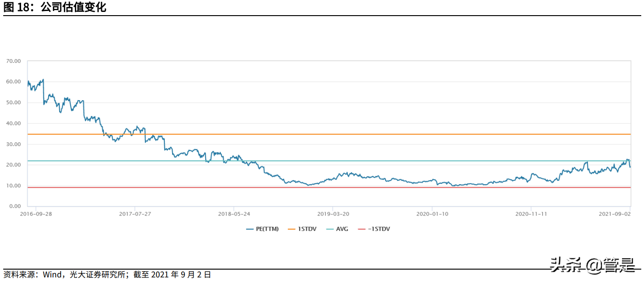Click the chart title 图 18：公司估值变化
This screenshot has width=644, height=282.
pos(55,7)
